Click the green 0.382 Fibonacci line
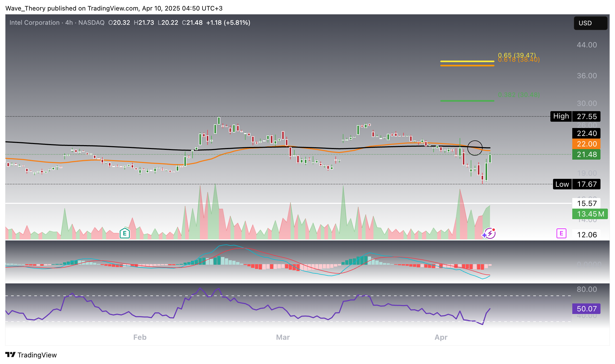Image resolution: width=615 pixels, height=364 pixels. coord(467,101)
